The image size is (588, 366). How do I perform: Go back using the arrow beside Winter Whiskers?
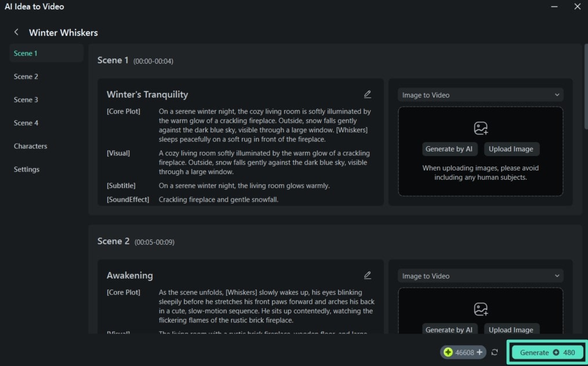coord(16,32)
